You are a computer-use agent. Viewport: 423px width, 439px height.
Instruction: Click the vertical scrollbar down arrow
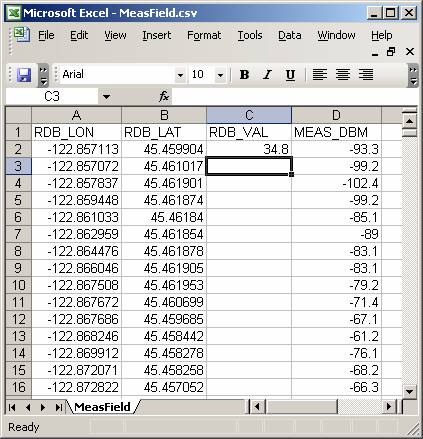pyautogui.click(x=409, y=391)
